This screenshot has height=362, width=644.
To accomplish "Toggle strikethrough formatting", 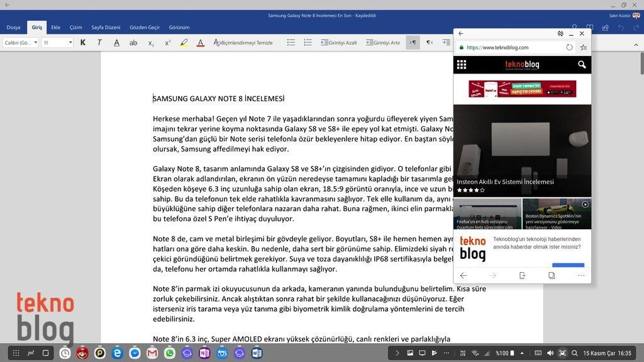I will [x=133, y=43].
